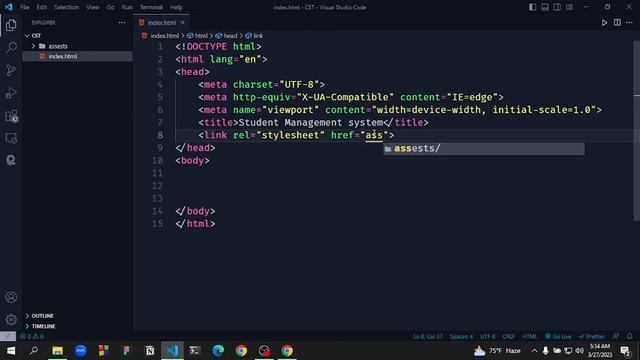Viewport: 640px width, 360px height.
Task: Open Windows Start menu
Action: tap(11, 351)
